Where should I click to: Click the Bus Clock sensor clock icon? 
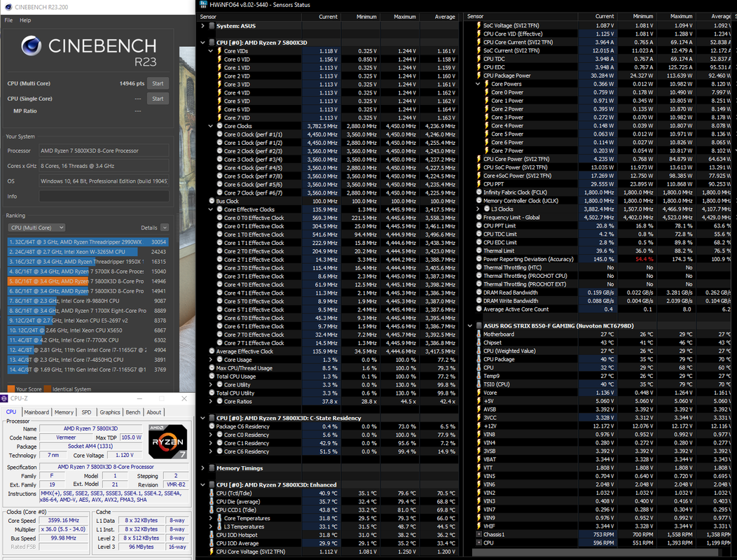pyautogui.click(x=212, y=201)
